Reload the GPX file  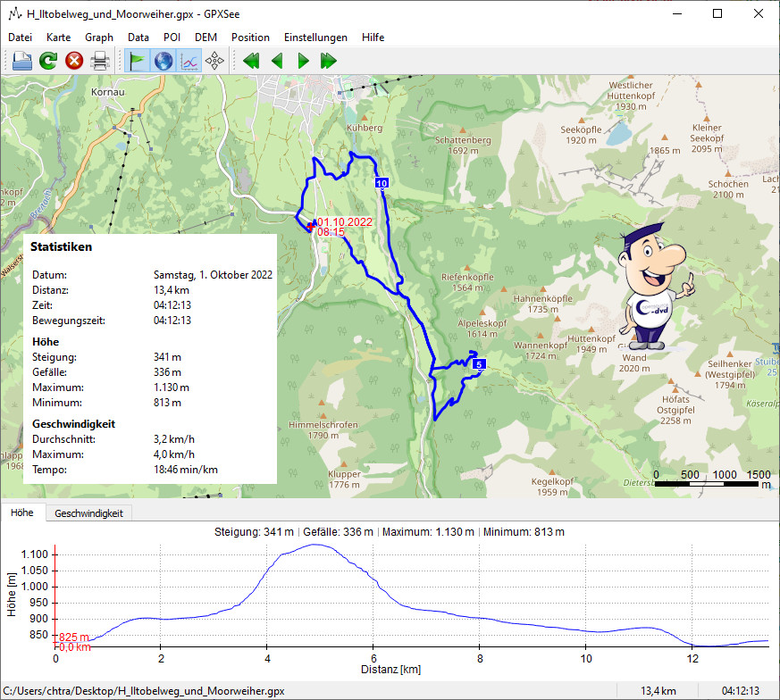coord(48,61)
